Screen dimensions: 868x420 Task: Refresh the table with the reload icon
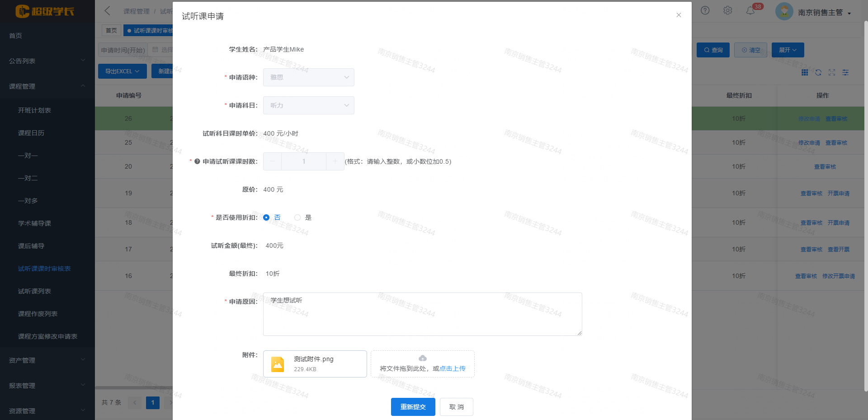tap(818, 72)
